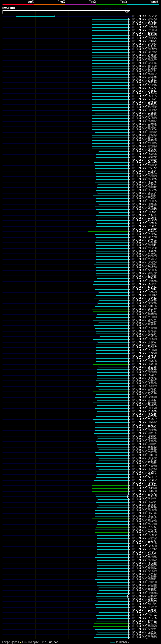Click the orange bar of the identity legend
This screenshot has width=161, height=644.
click(49, 5)
